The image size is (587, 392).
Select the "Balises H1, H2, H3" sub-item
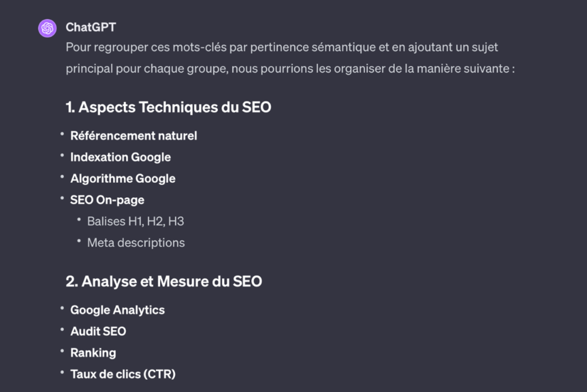(135, 221)
